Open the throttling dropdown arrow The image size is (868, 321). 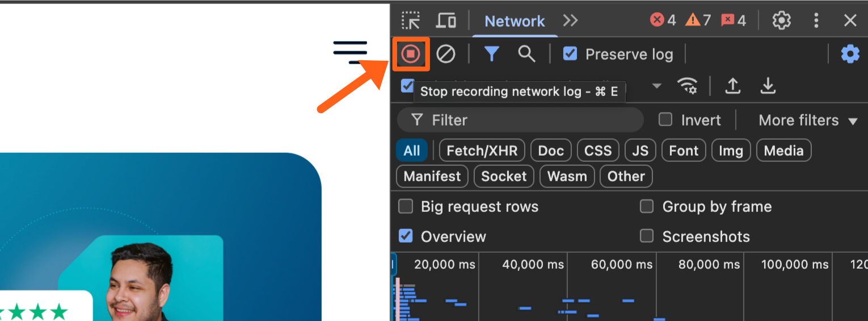click(x=656, y=86)
